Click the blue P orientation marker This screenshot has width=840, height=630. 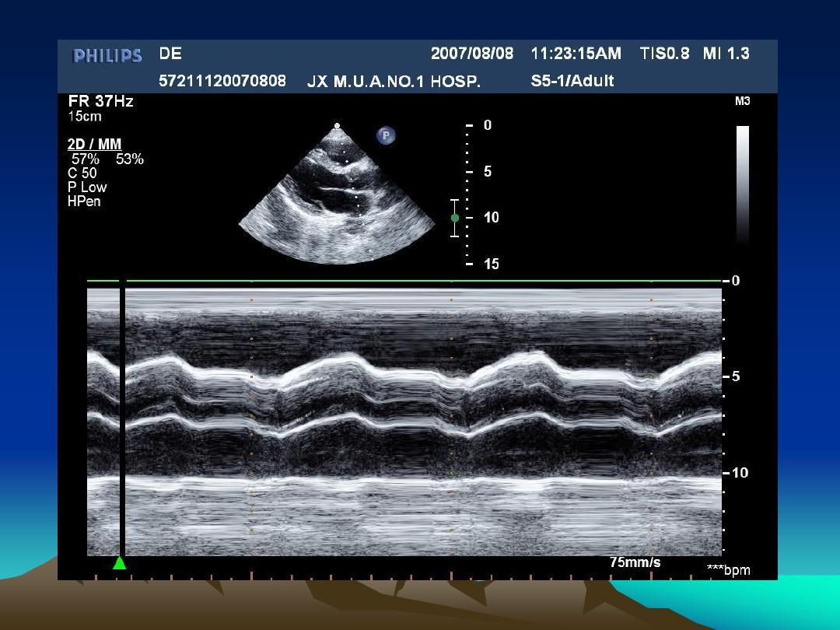pyautogui.click(x=386, y=135)
